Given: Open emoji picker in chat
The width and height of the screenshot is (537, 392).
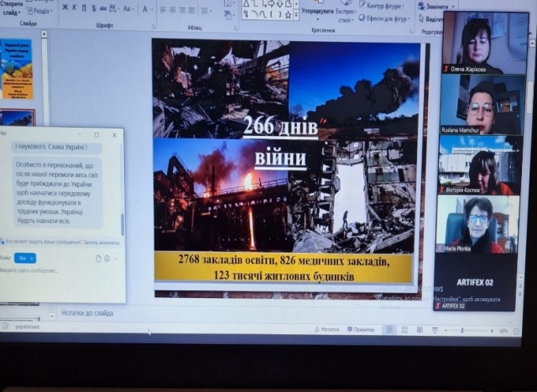Looking at the screenshot, I should click(107, 259).
